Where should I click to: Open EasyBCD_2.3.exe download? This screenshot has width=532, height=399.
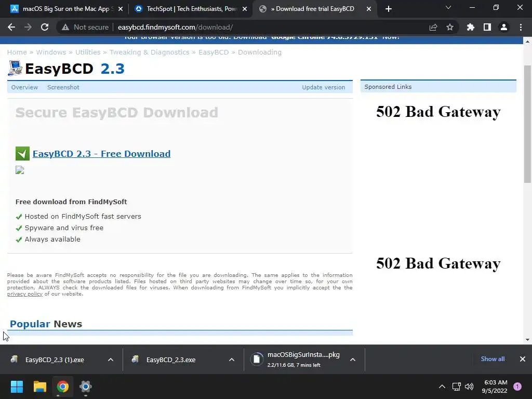[170, 360]
